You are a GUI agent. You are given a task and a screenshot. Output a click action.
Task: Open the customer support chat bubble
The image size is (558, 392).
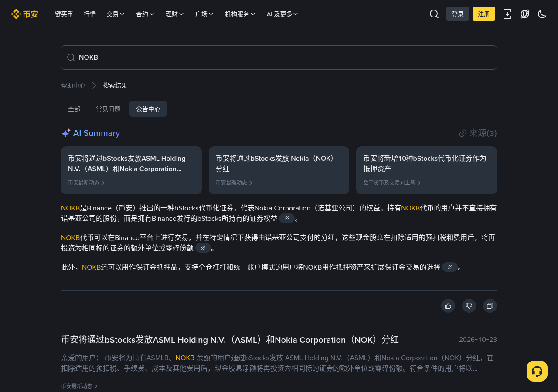537,371
